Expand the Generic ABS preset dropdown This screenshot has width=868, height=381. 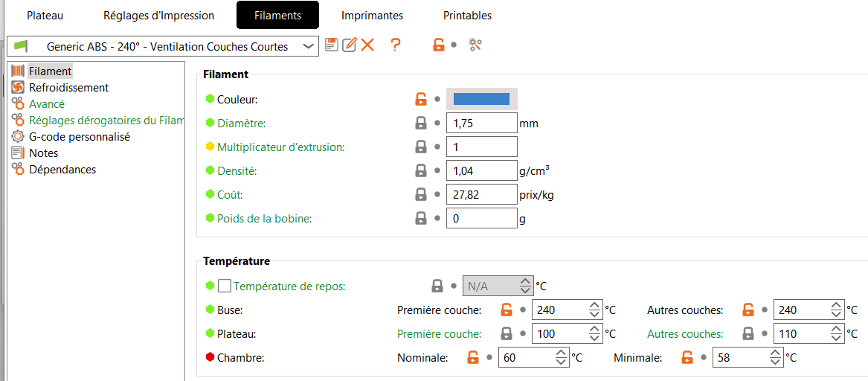[309, 46]
